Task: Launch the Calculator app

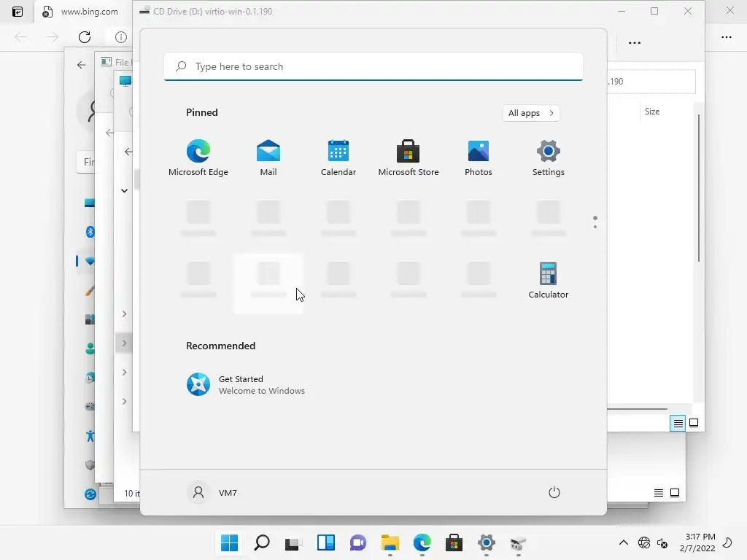Action: pos(549,281)
